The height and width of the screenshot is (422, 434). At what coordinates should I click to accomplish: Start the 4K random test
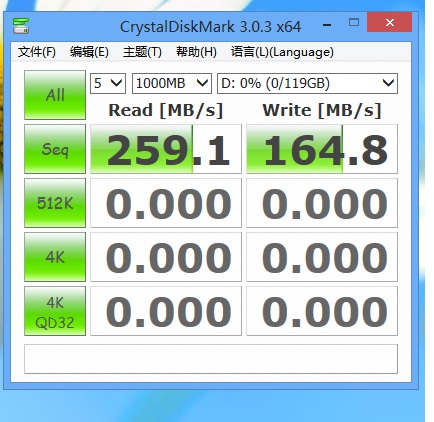(55, 257)
